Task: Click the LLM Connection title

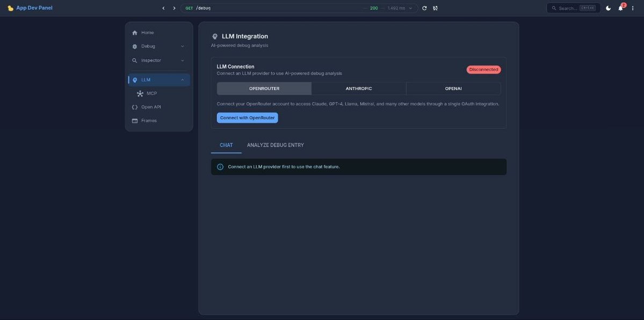Action: point(235,67)
